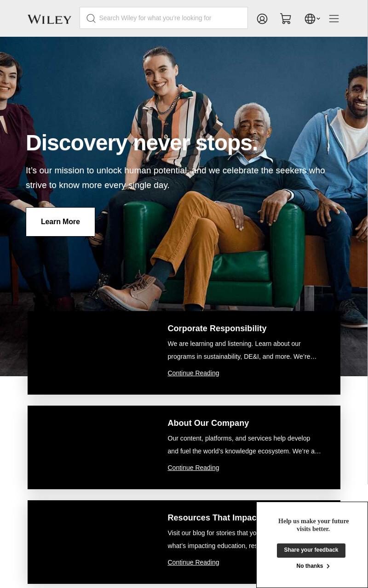Image resolution: width=368 pixels, height=588 pixels.
Task: Click the Corporate Responsibility card thumbnail
Action: [x=92, y=353]
